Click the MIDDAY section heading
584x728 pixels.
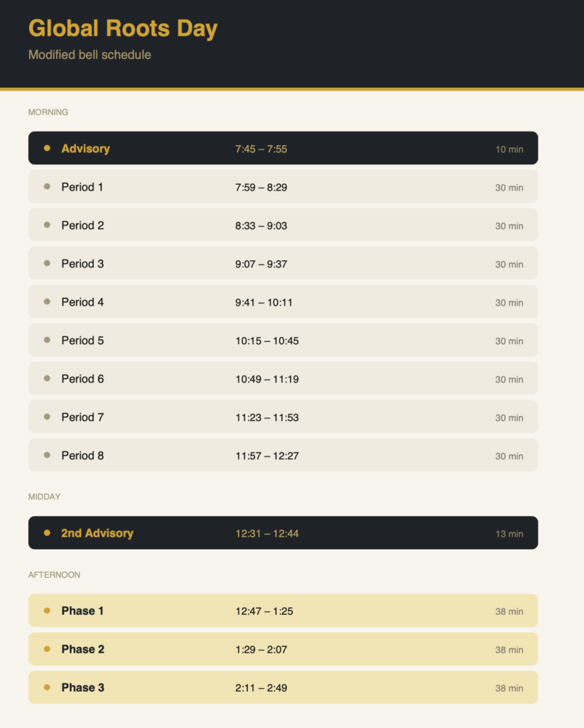(x=45, y=497)
